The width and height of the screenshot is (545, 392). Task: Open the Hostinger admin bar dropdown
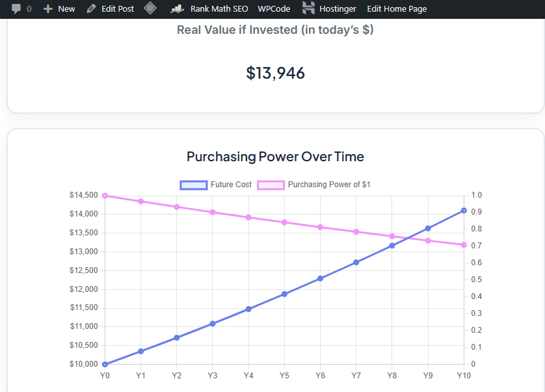coord(330,8)
